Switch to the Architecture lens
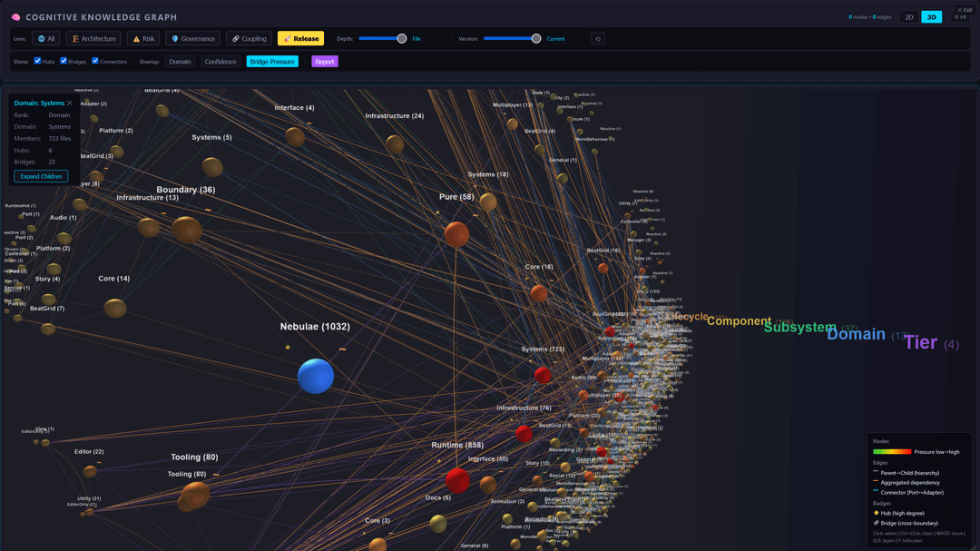The width and height of the screenshot is (980, 551). click(x=94, y=39)
